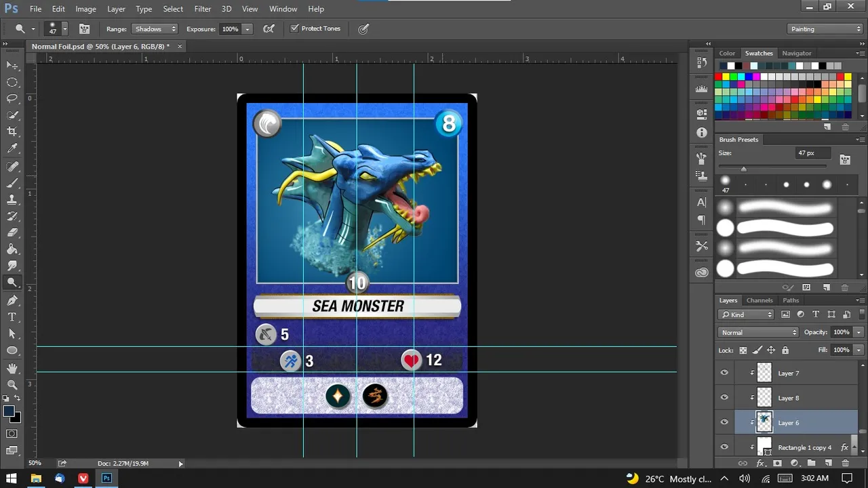Select the Zoom tool in toolbox
The image size is (868, 488).
click(x=12, y=384)
